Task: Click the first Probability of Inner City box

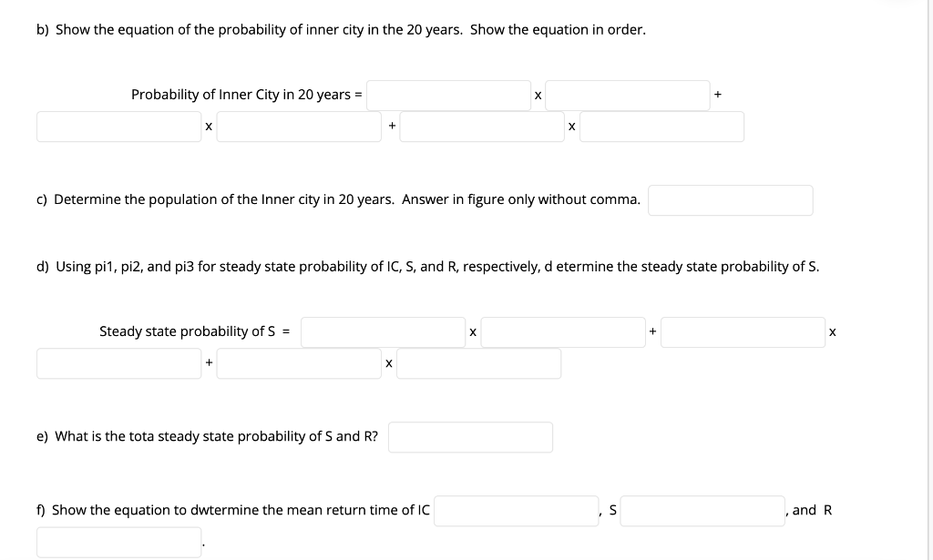Action: click(448, 95)
